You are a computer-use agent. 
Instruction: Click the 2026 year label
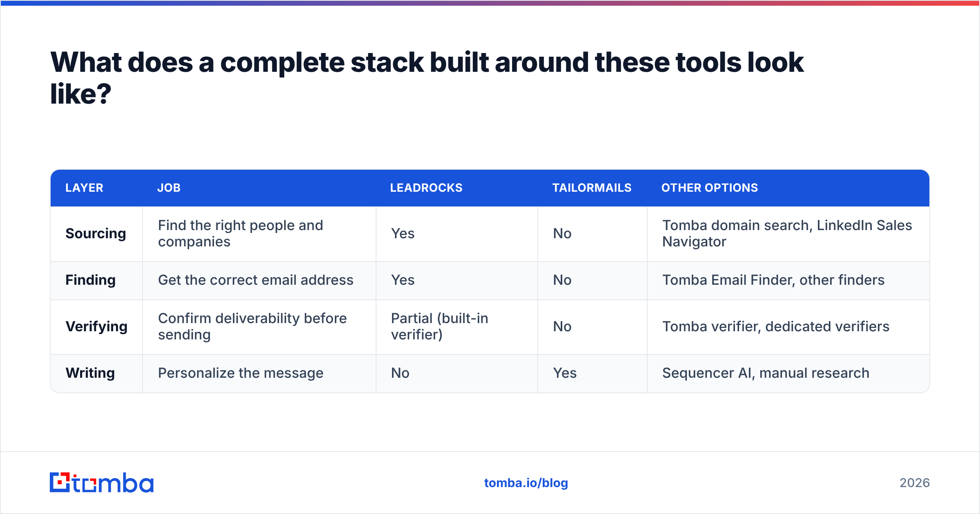click(x=915, y=483)
